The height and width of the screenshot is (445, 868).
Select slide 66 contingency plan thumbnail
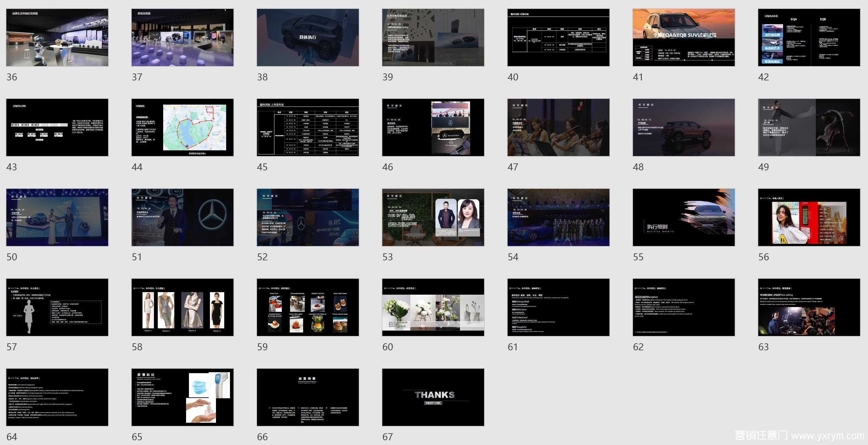pos(308,397)
